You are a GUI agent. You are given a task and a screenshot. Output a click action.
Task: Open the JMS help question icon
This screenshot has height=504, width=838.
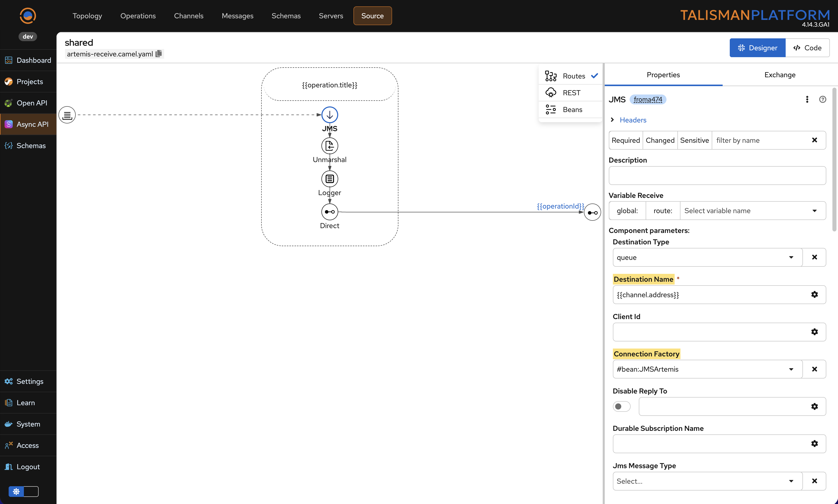823,100
